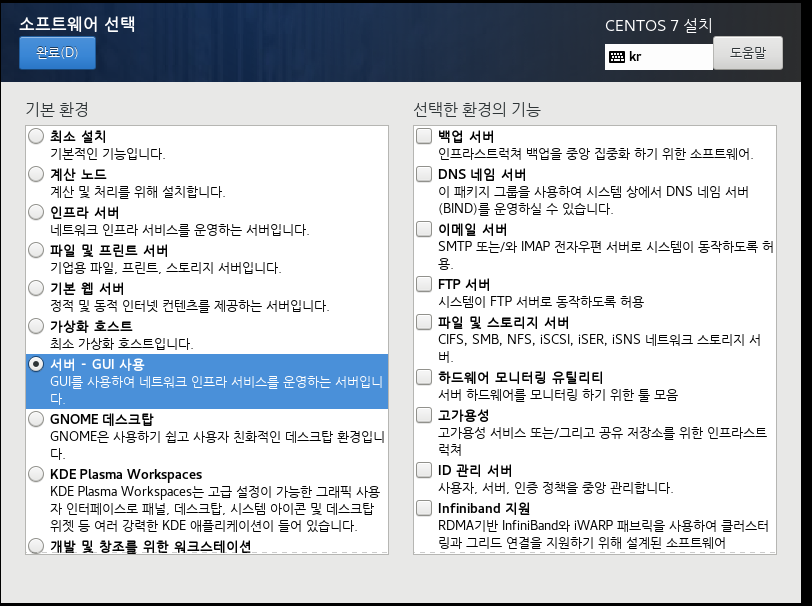The image size is (812, 606).
Task: Click the Infiniband 지원 label text
Action: click(484, 508)
